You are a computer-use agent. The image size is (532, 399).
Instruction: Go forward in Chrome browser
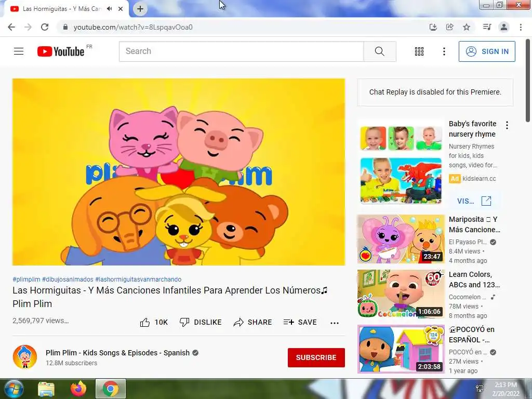28,27
